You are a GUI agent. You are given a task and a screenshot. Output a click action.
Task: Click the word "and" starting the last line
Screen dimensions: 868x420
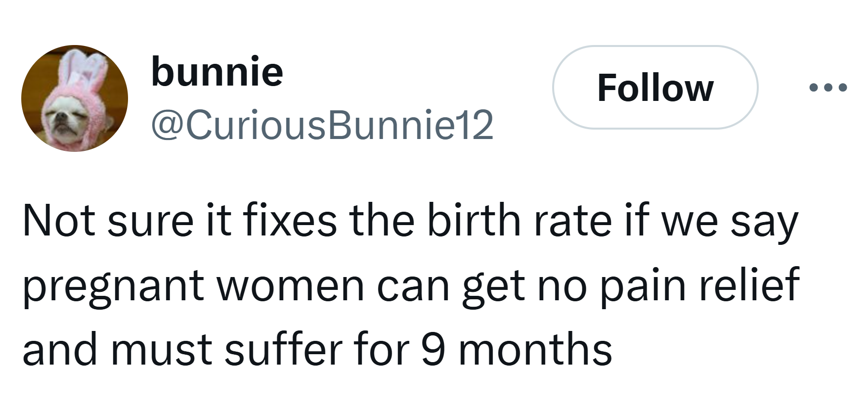[60, 349]
